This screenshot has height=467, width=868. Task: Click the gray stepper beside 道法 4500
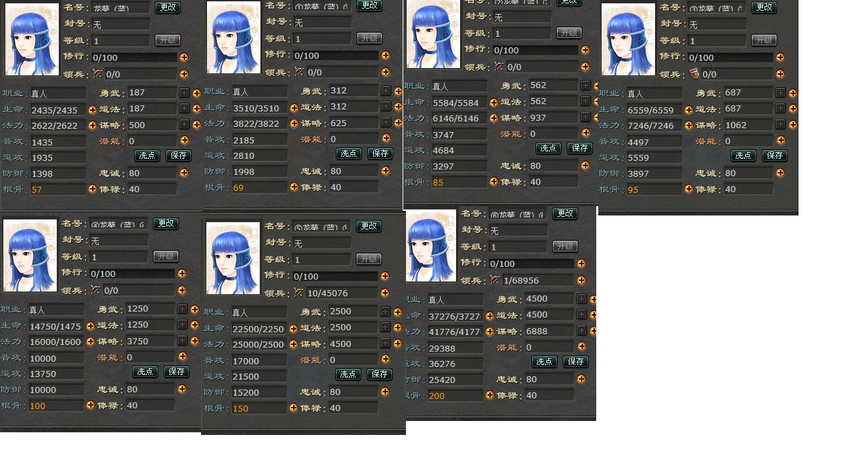click(x=582, y=315)
